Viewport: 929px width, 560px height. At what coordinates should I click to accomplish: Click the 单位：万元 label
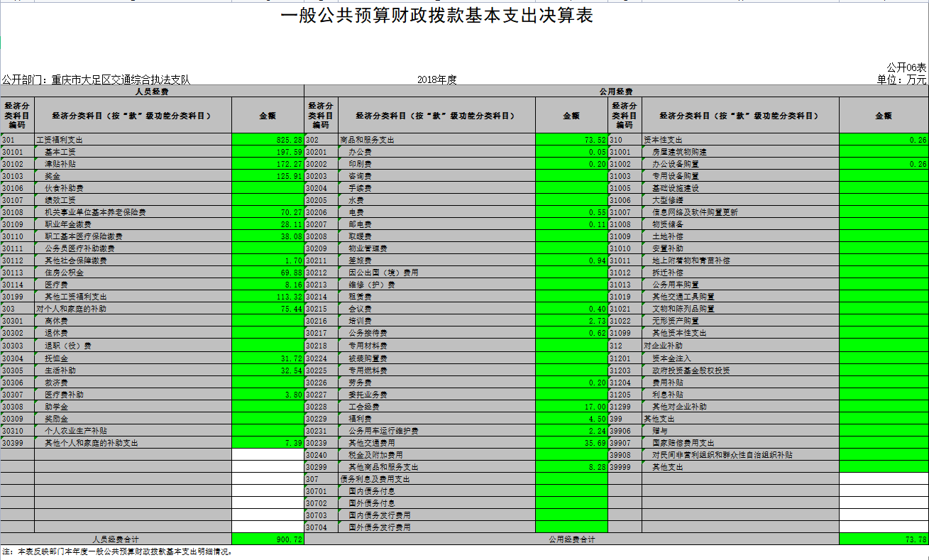pyautogui.click(x=902, y=79)
